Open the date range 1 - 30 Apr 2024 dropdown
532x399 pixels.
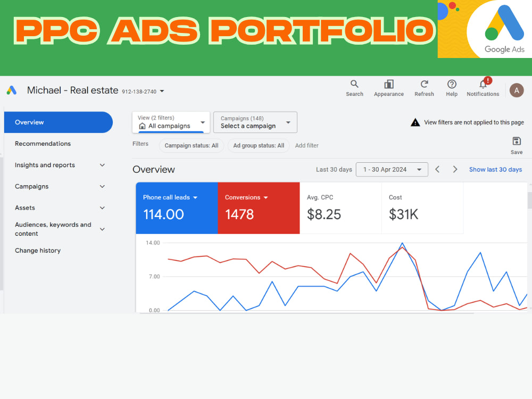pyautogui.click(x=392, y=169)
